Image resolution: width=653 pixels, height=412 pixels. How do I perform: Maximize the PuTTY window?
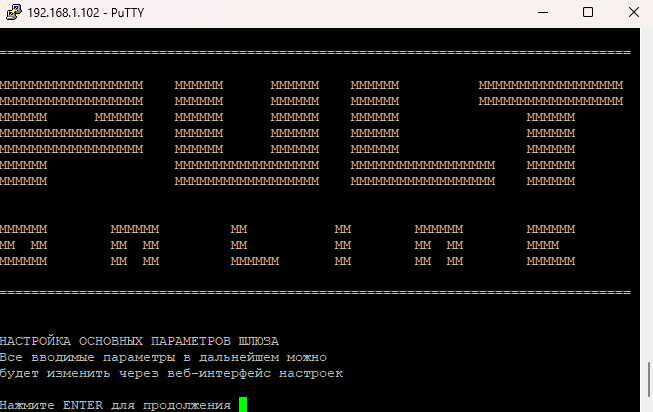588,13
